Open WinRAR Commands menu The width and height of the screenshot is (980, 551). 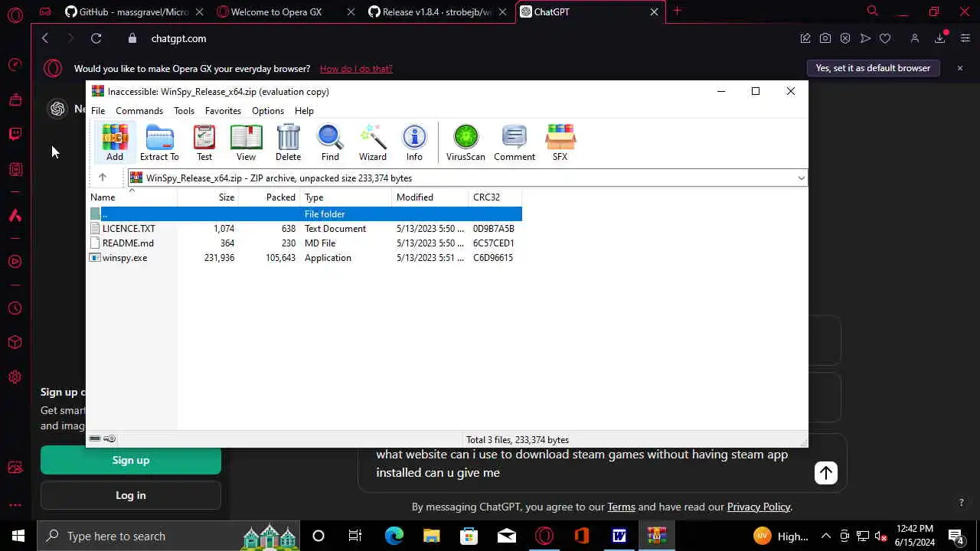(x=139, y=111)
